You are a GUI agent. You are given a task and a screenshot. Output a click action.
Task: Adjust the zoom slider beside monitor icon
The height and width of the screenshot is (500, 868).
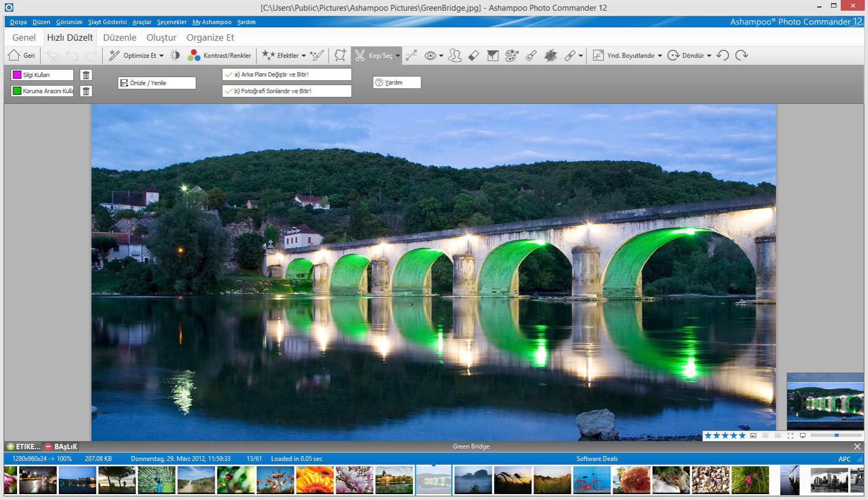point(836,436)
